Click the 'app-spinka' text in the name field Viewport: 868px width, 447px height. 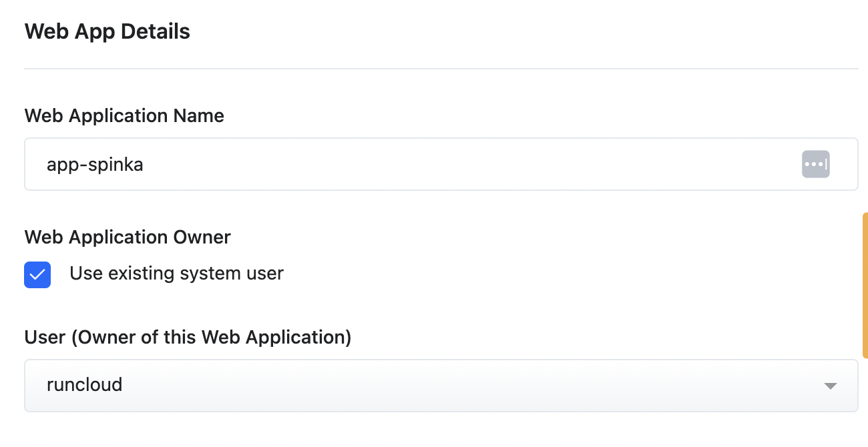pos(95,164)
